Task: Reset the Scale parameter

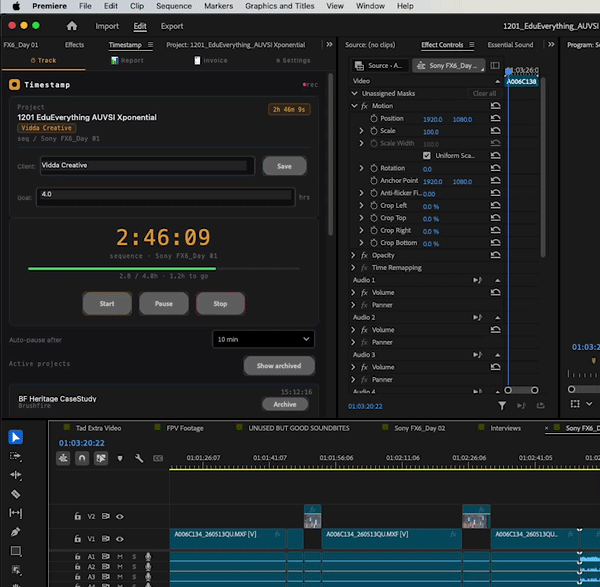Action: tap(496, 130)
